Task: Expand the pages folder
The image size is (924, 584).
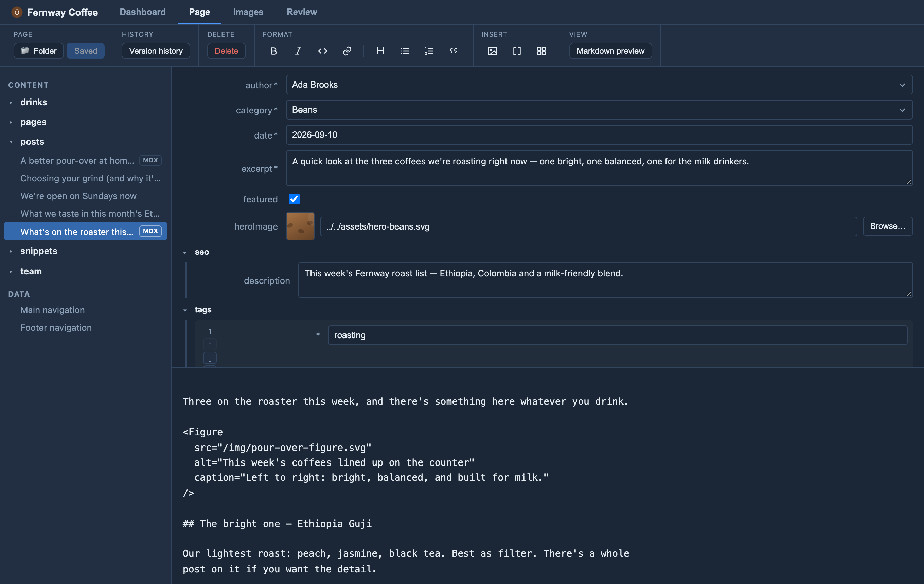Action: [11, 122]
